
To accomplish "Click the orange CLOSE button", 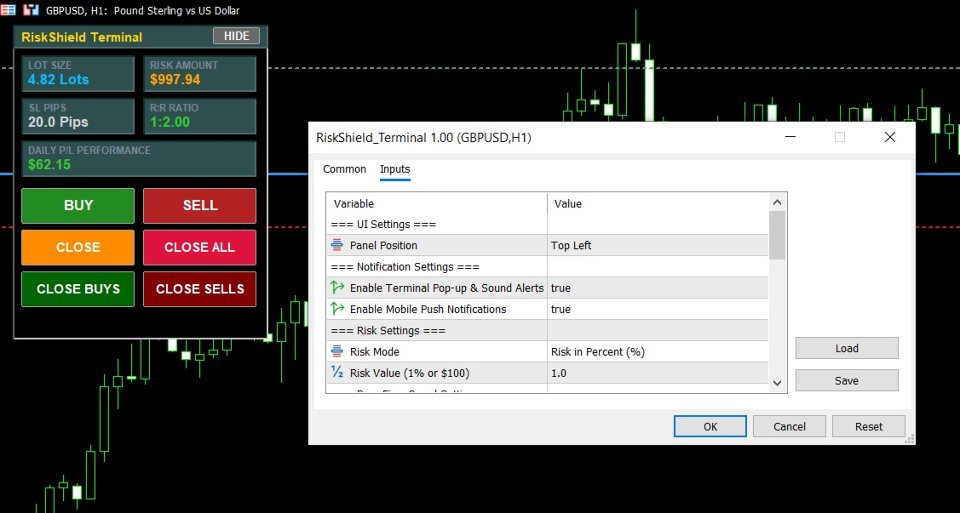I will click(x=78, y=247).
